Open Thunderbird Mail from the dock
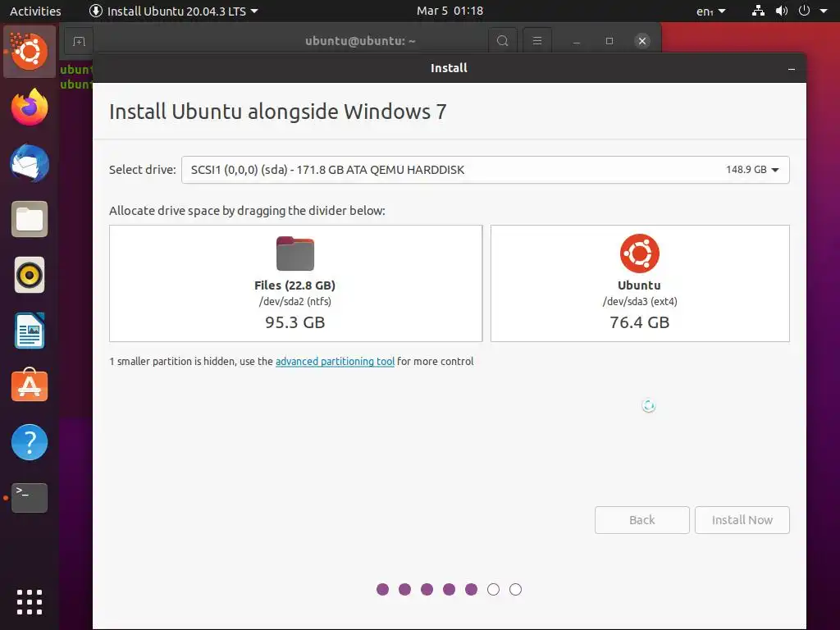 pos(30,163)
